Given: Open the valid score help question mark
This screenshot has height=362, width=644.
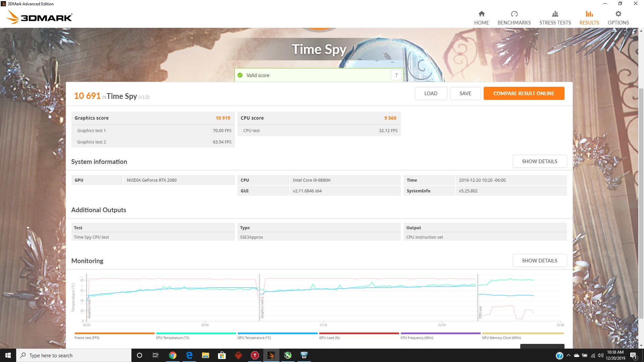Looking at the screenshot, I should click(x=396, y=75).
